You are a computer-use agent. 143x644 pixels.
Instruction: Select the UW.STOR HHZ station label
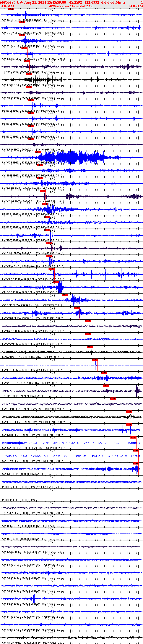33,642
